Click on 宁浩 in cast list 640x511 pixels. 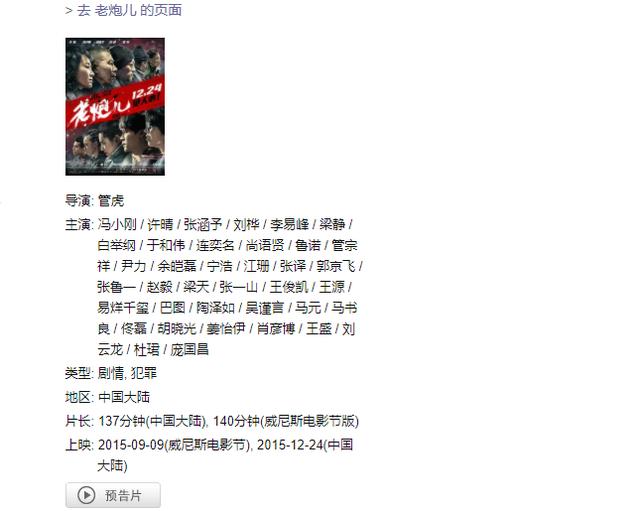point(220,266)
